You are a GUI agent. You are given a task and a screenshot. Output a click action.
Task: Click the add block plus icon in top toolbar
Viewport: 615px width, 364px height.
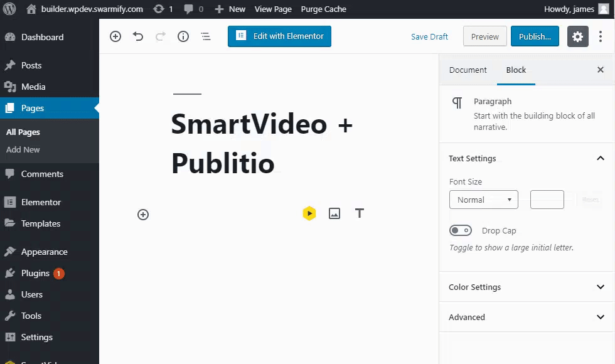pos(115,36)
